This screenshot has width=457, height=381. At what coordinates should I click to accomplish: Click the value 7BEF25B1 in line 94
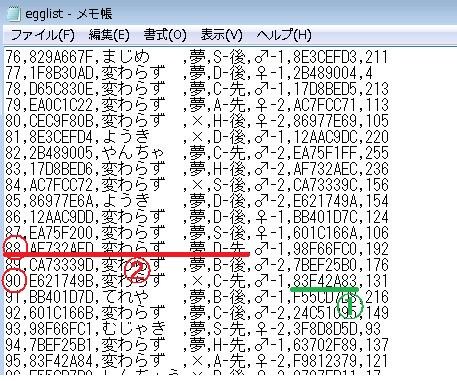click(x=60, y=345)
